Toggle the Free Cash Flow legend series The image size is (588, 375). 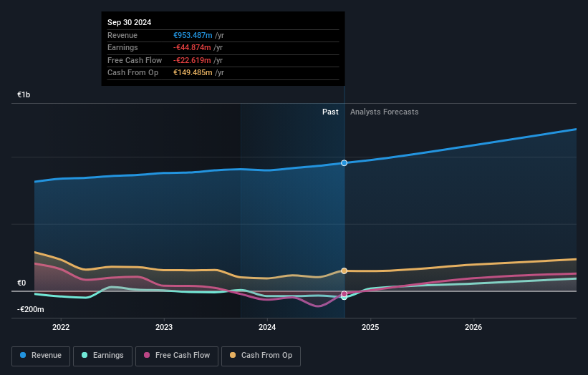pyautogui.click(x=177, y=356)
